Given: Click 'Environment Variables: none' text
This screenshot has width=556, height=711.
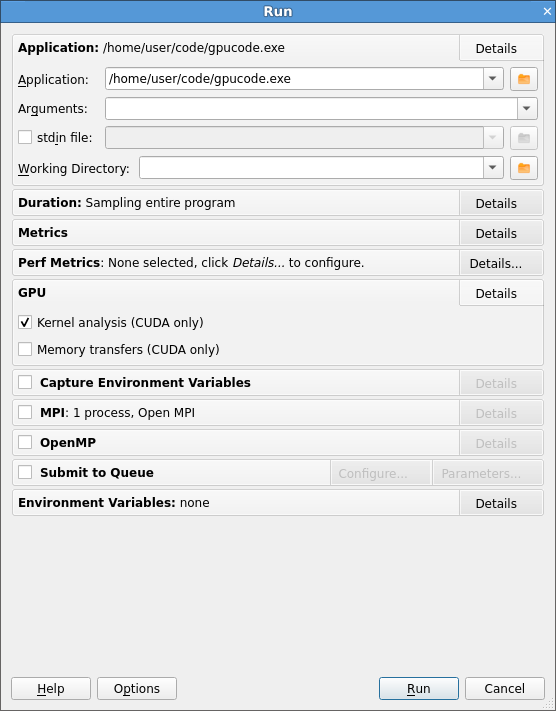Looking at the screenshot, I should coord(114,502).
